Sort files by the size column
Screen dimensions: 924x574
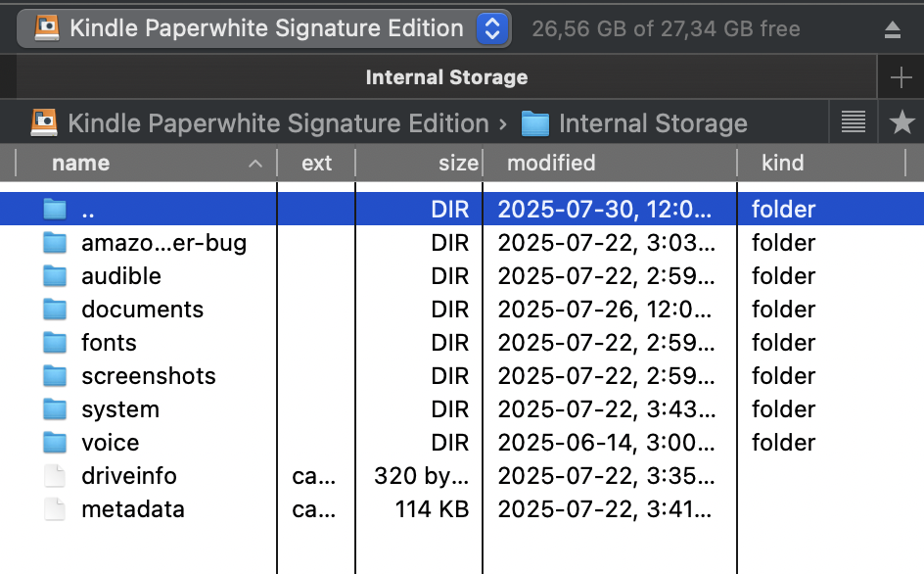tap(458, 164)
